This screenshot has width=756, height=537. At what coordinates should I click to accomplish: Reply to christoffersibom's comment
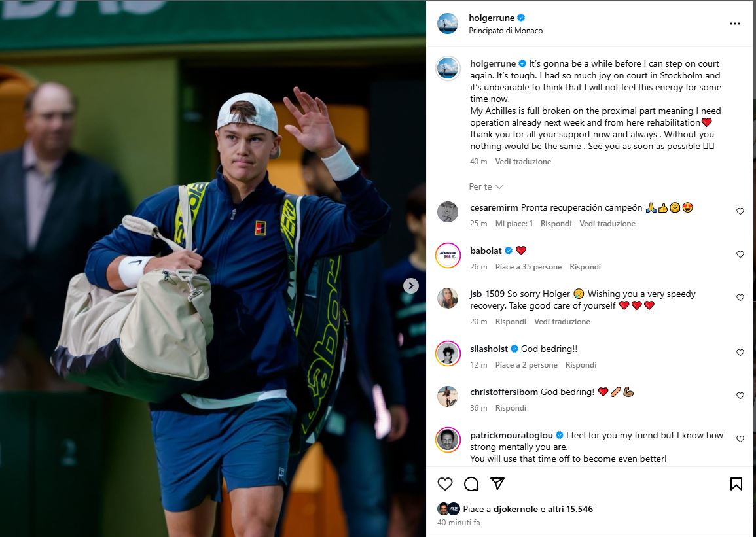pos(511,408)
